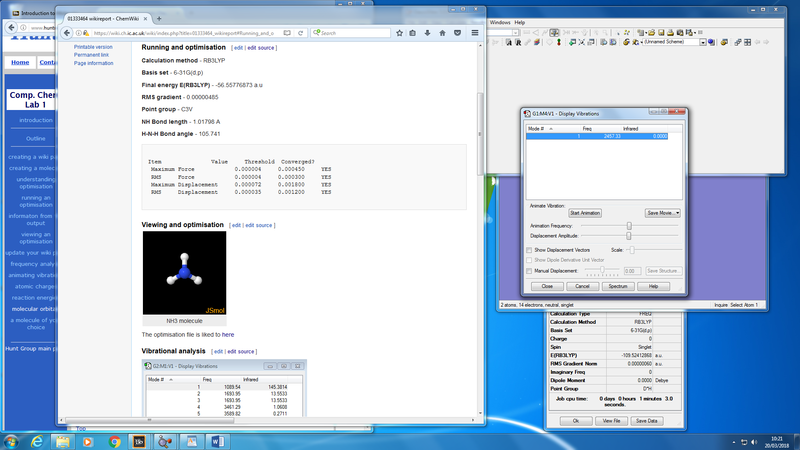800x450 pixels.
Task: Click the Spectrum button in vibrations dialog
Action: tap(618, 286)
